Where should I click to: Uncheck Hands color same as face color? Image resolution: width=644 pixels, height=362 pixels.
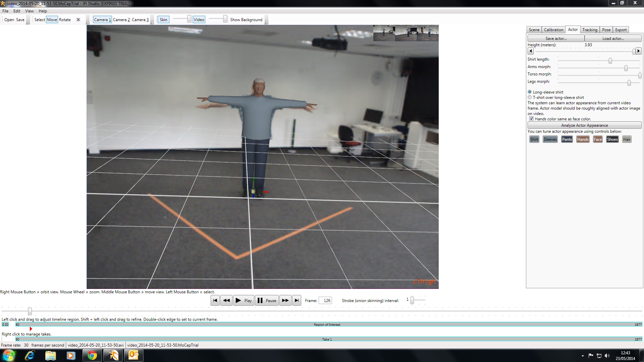pos(531,119)
